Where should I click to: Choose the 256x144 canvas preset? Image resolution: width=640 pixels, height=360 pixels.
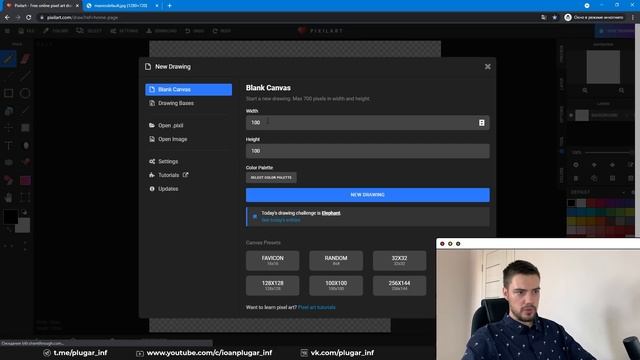coord(399,286)
